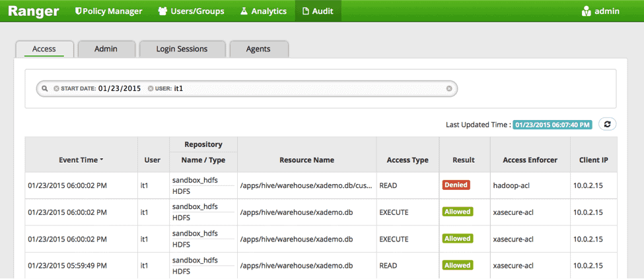Click the Allowed badge in the xademo.db READ row
This screenshot has width=644, height=279.
pyautogui.click(x=458, y=265)
